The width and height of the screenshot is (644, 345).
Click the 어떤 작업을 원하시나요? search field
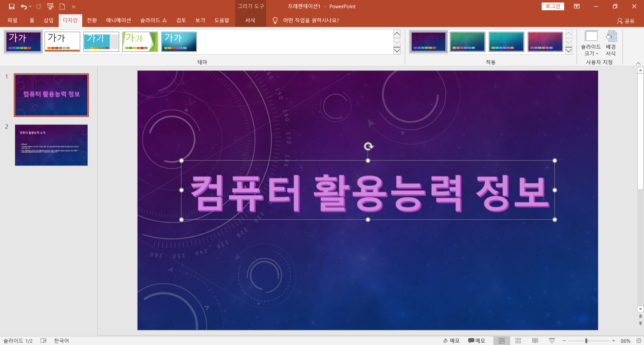[x=311, y=20]
